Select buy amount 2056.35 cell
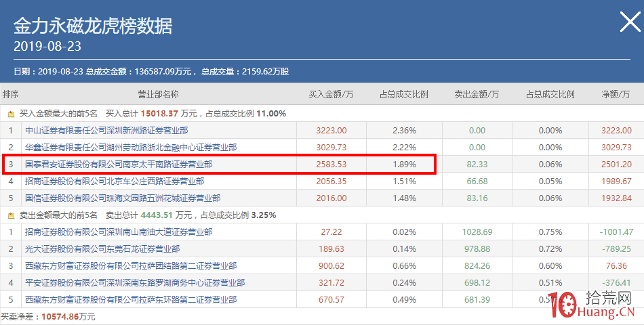Screen dimensions: 644x325 (331, 181)
